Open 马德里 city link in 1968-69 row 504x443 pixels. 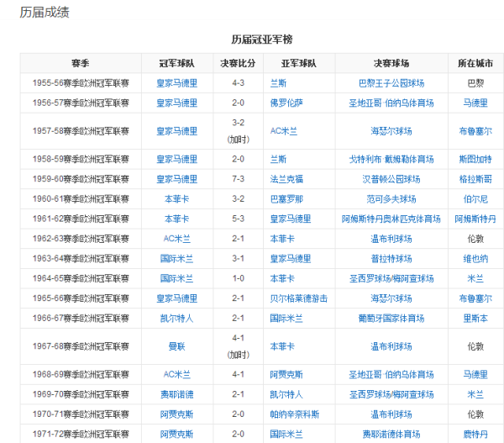475,375
